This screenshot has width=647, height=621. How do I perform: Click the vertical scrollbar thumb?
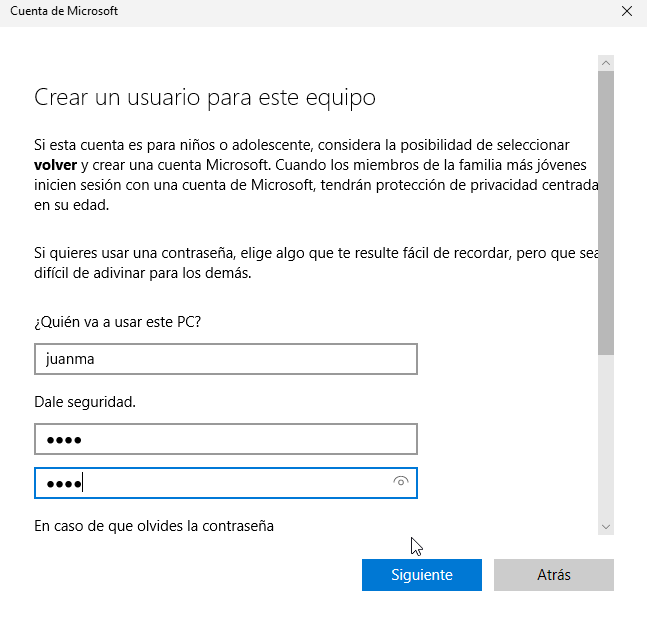606,213
